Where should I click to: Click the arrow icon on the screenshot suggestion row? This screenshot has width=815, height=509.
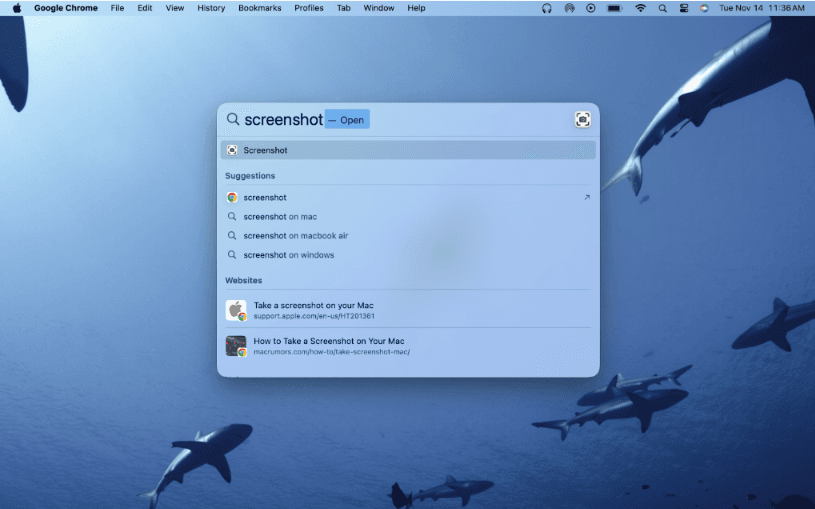[587, 198]
